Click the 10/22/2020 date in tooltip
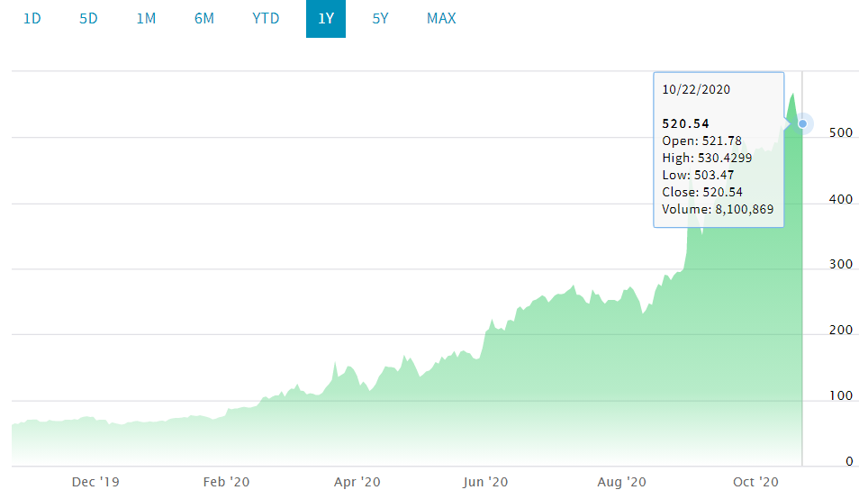 pyautogui.click(x=696, y=89)
